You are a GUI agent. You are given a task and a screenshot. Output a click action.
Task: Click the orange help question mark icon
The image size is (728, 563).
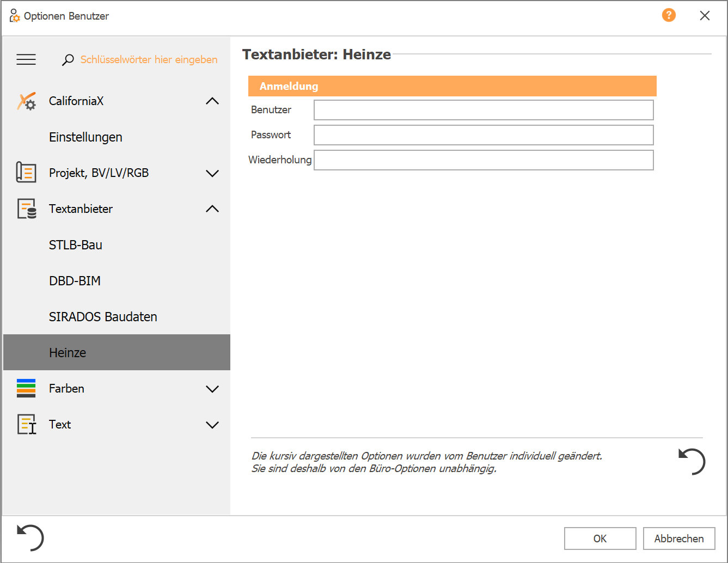point(669,15)
